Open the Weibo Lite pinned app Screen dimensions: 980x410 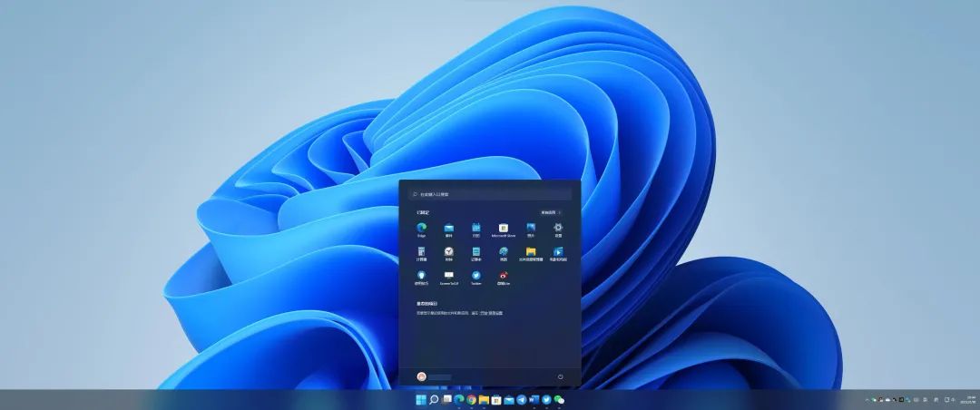(x=503, y=278)
